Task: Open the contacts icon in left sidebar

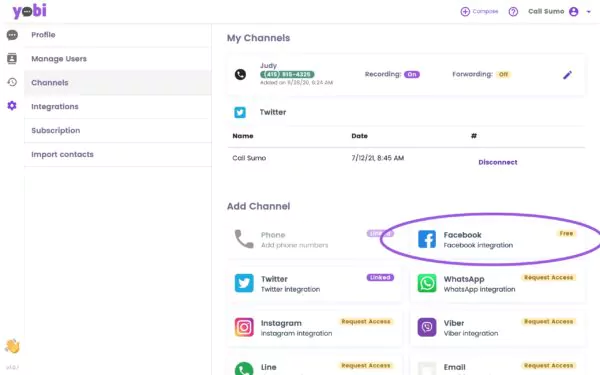Action: click(x=12, y=59)
